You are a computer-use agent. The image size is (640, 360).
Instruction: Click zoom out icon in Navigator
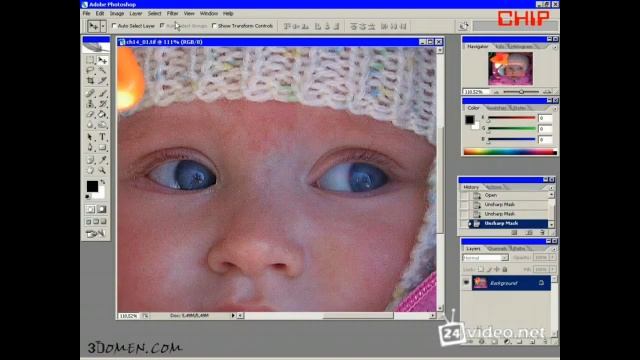pyautogui.click(x=496, y=92)
